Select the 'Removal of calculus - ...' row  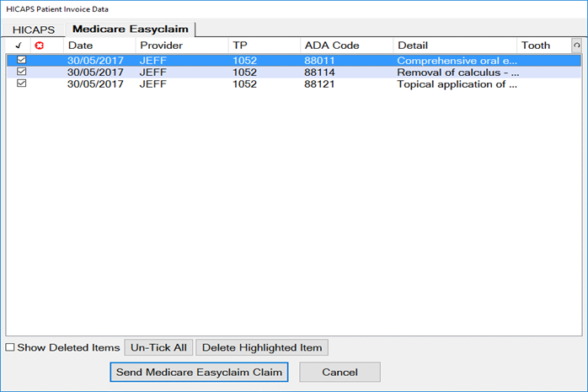coord(294,72)
